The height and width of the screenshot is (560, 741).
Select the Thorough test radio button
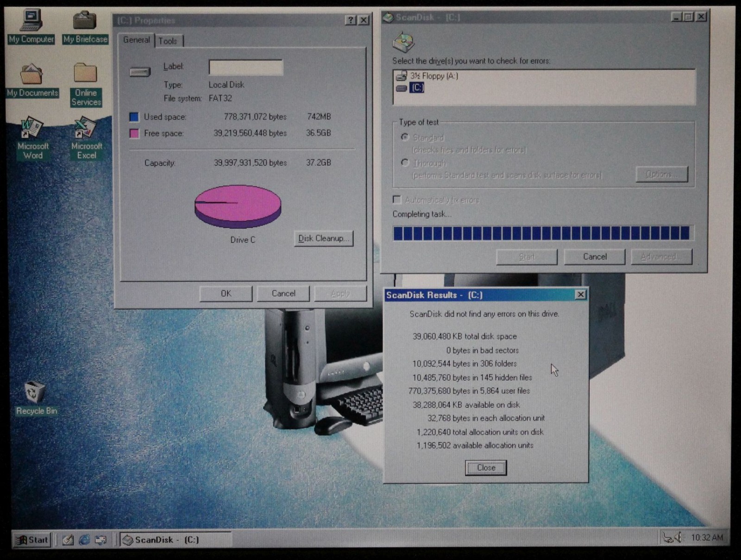point(405,163)
